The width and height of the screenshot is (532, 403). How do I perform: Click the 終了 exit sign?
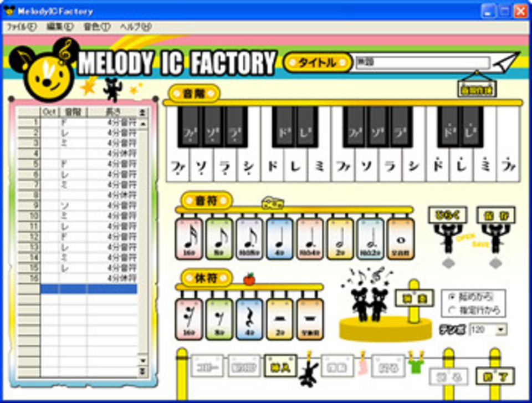pyautogui.click(x=495, y=376)
